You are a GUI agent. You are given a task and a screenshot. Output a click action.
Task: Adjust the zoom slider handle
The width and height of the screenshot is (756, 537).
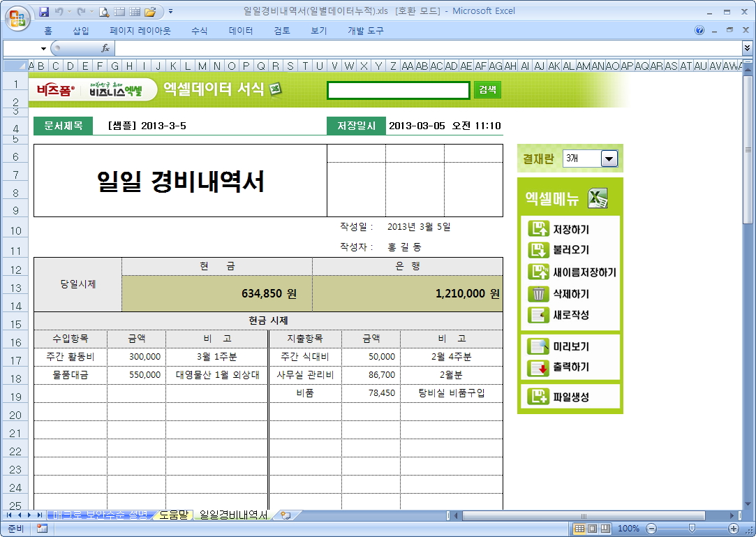[692, 529]
